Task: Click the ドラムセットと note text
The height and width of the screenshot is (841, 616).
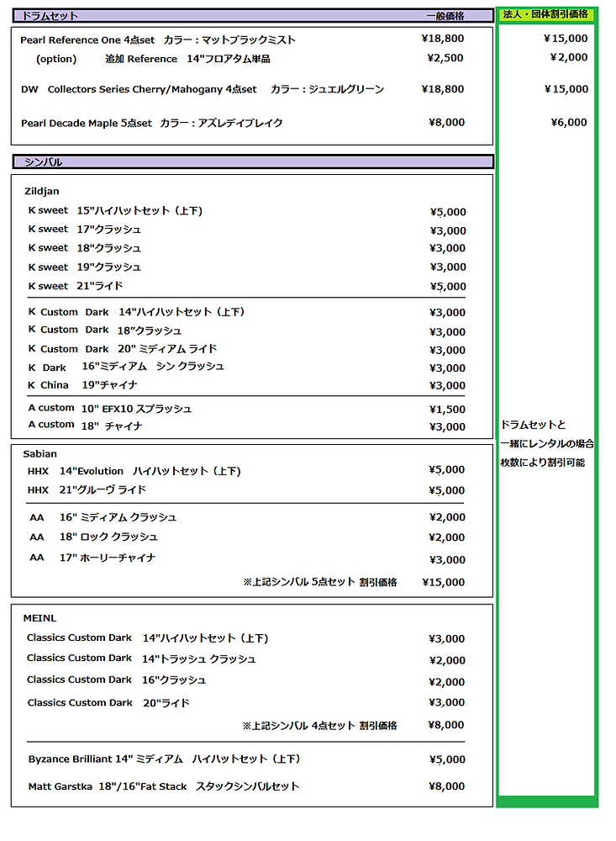Action: point(533,425)
